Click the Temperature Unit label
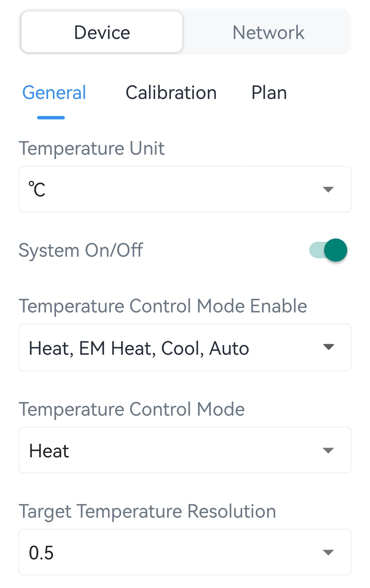Screen dimensions: 370x588 [x=92, y=148]
